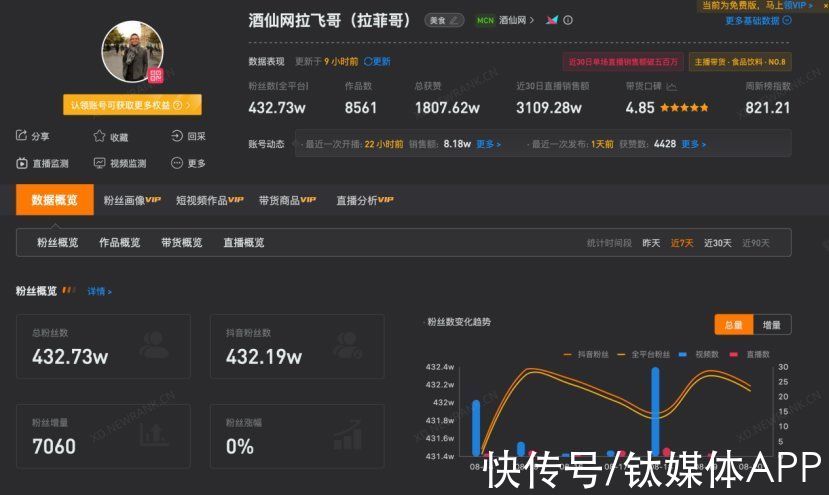Click the 抖音粉丝数 432.19w card
Viewport: 829px width, 495px height.
click(297, 346)
